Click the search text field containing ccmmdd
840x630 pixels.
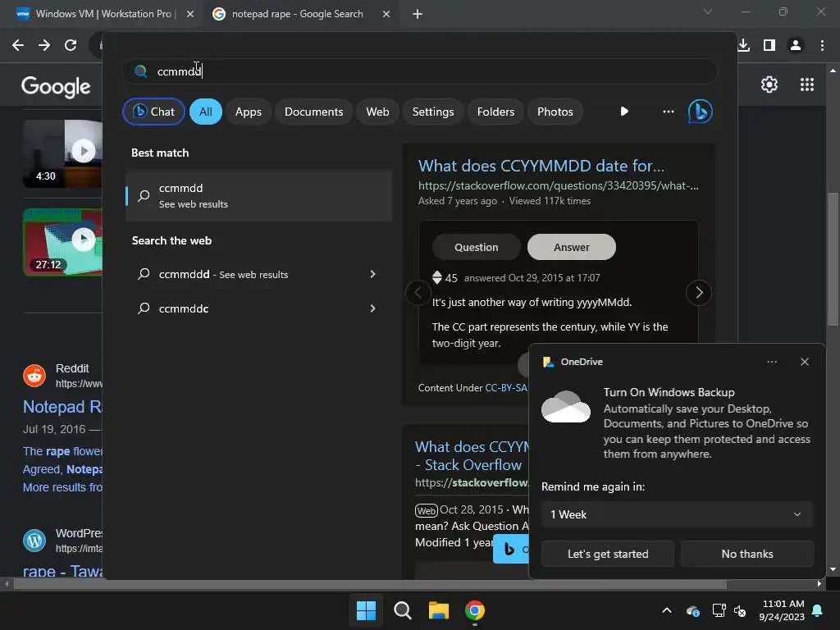(419, 71)
